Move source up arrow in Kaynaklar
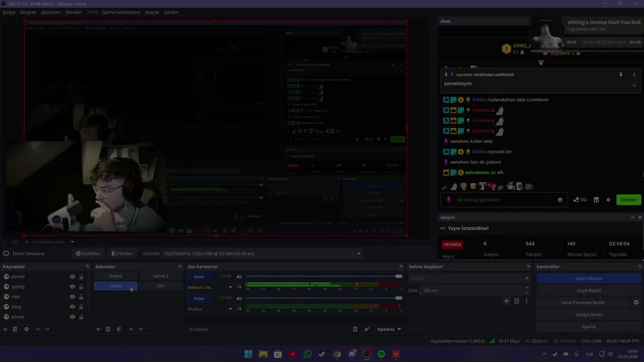This screenshot has width=644, height=362. click(38, 329)
